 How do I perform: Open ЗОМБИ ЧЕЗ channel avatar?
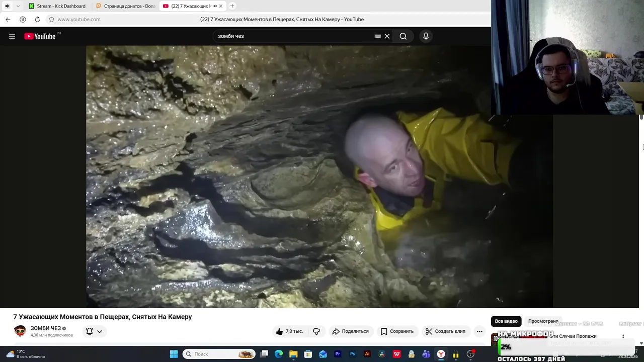pos(20,331)
